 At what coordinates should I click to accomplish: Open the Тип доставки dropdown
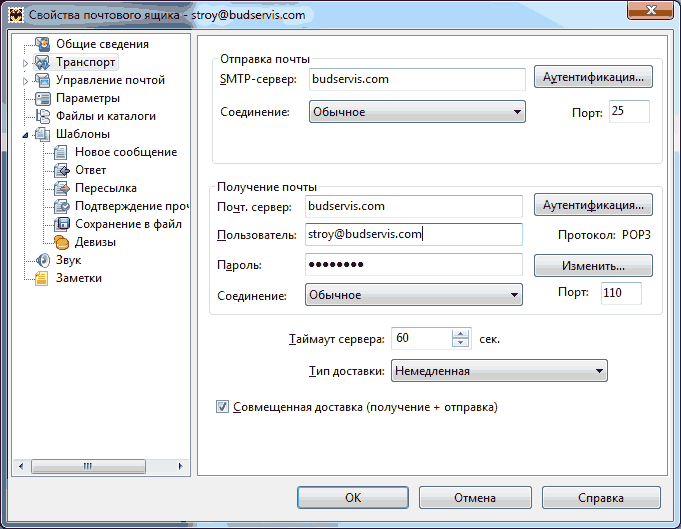click(499, 371)
